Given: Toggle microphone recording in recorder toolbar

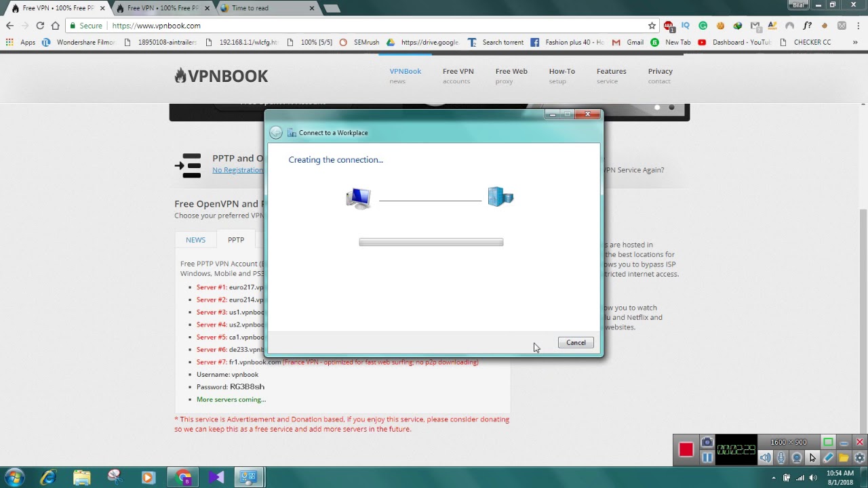Looking at the screenshot, I should pyautogui.click(x=781, y=457).
